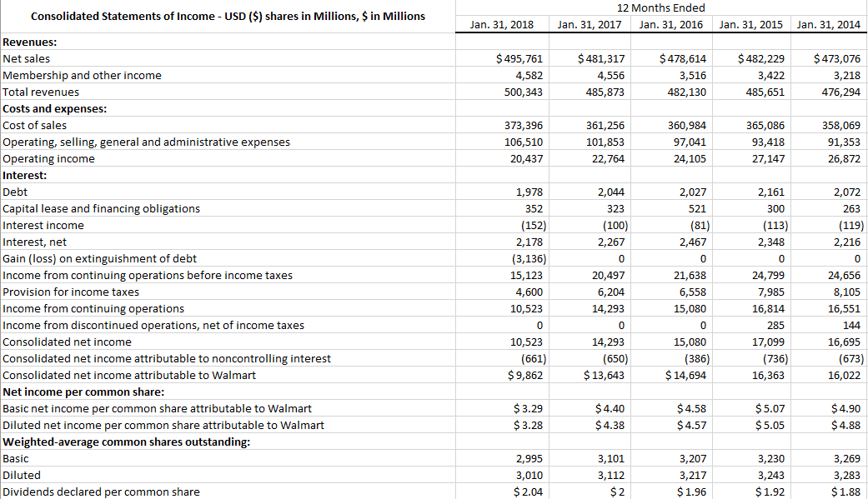
Task: Click the $3.29 basic earnings per share value
Action: (x=529, y=408)
